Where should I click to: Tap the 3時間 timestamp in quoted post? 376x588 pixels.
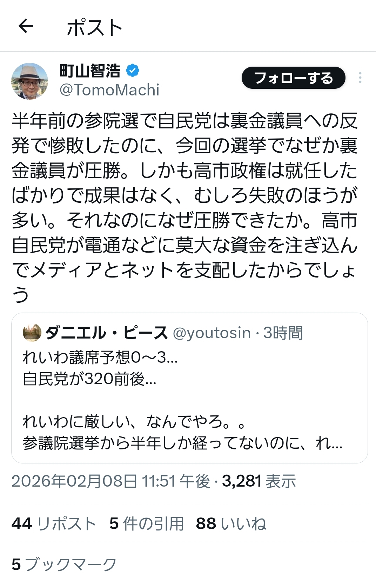(x=283, y=333)
